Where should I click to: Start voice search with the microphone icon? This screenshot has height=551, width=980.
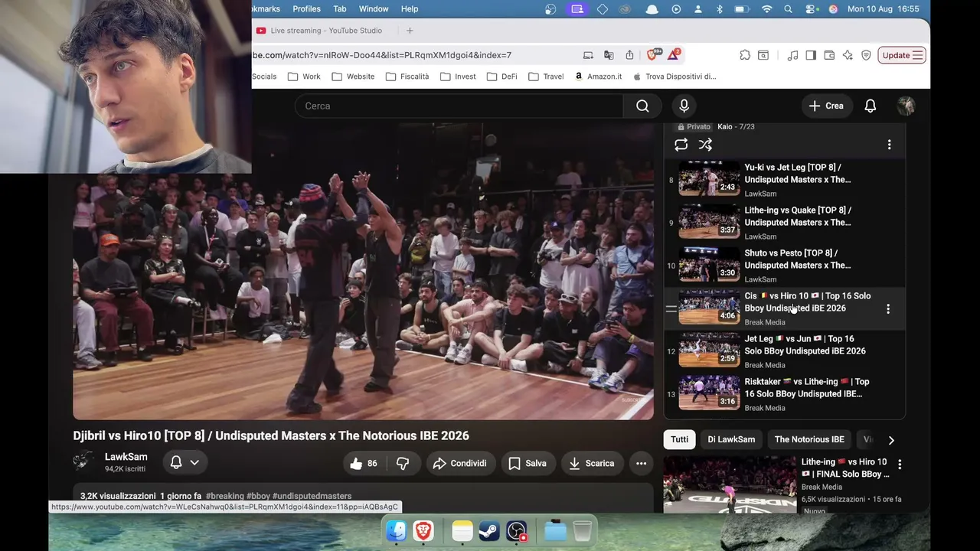[684, 106]
